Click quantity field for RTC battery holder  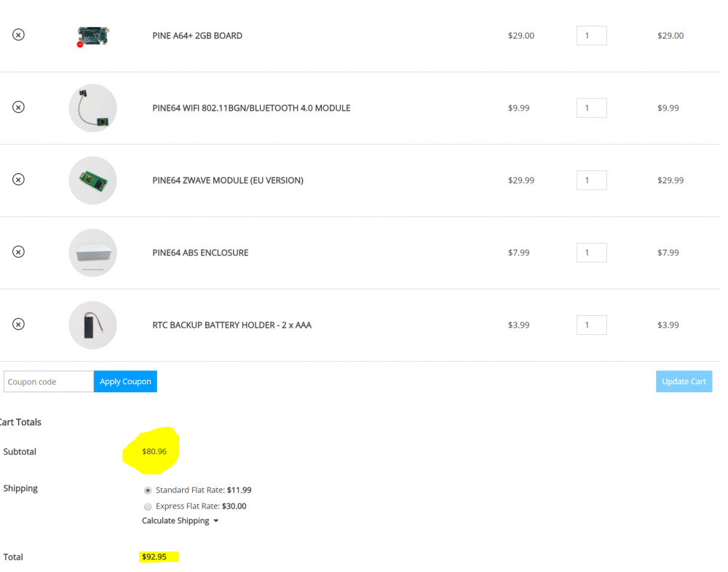point(591,325)
